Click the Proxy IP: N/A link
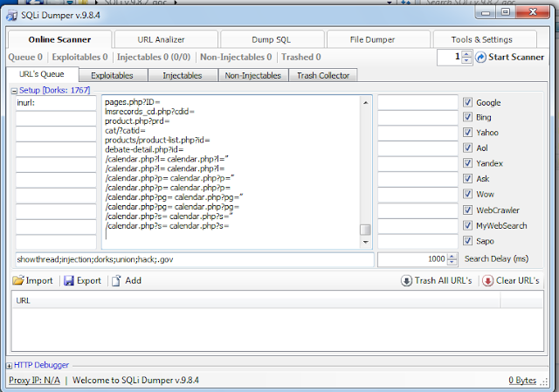559x392 pixels. (x=34, y=381)
